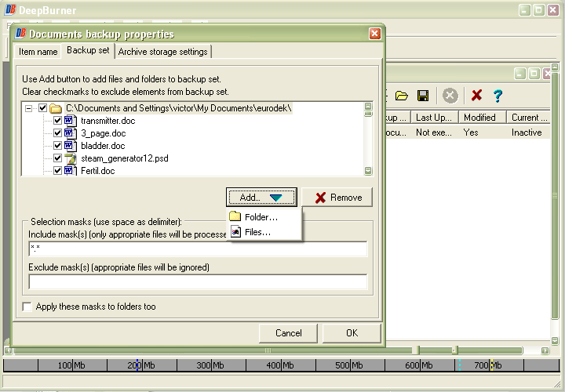
Task: Select bladder.doc file name in tree
Action: 103,146
